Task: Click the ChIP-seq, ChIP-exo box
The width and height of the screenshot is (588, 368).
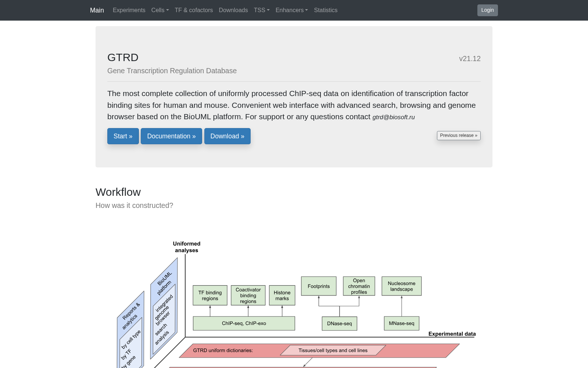Action: pyautogui.click(x=244, y=323)
